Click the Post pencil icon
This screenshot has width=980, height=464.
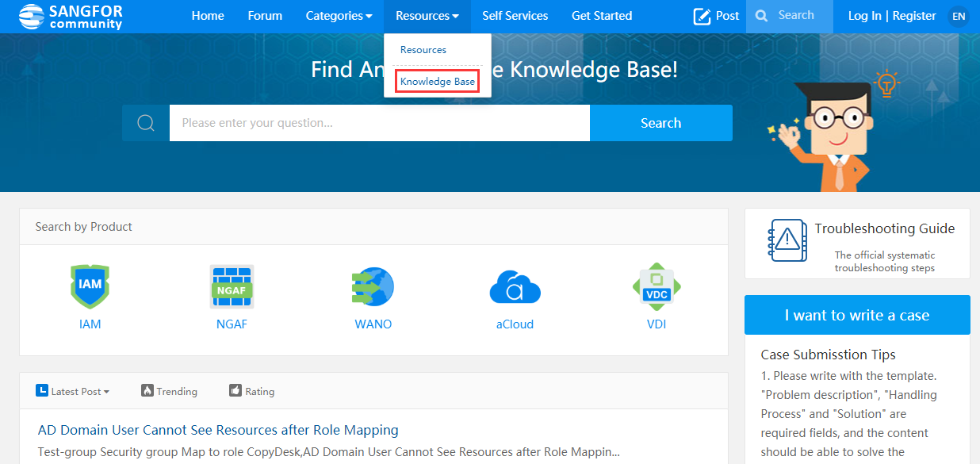[702, 16]
